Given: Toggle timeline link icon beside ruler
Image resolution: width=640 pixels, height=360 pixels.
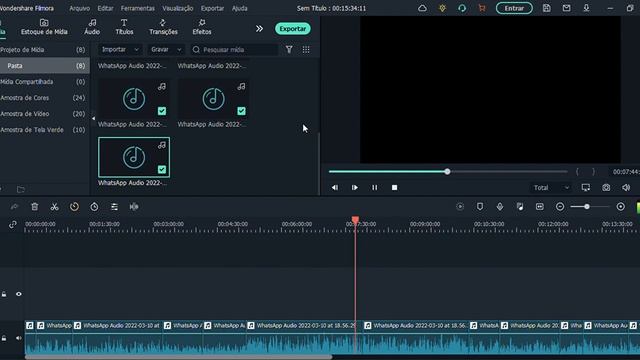Looking at the screenshot, I should tap(13, 224).
